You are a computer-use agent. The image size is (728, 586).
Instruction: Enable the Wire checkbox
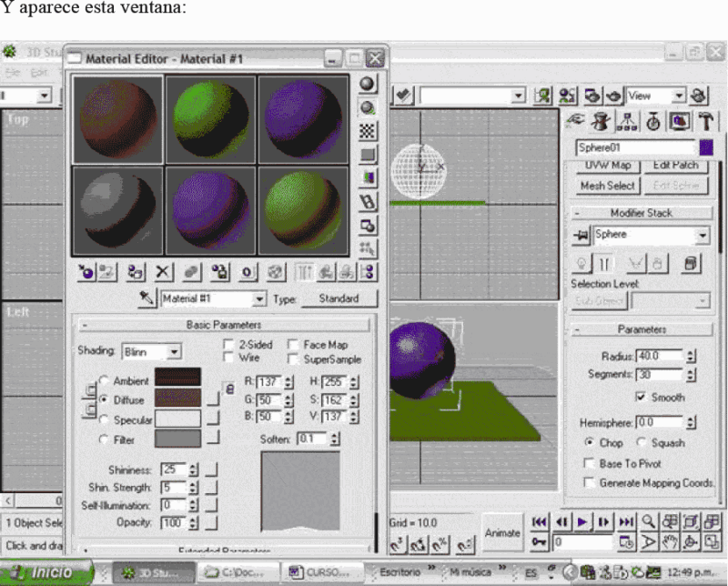[228, 358]
